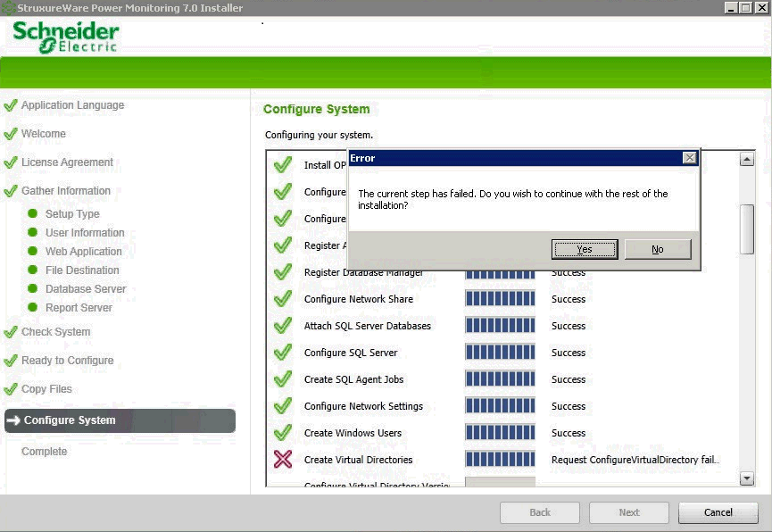This screenshot has height=532, width=772.
Task: Select highlighted Configure System step
Action: click(x=120, y=420)
